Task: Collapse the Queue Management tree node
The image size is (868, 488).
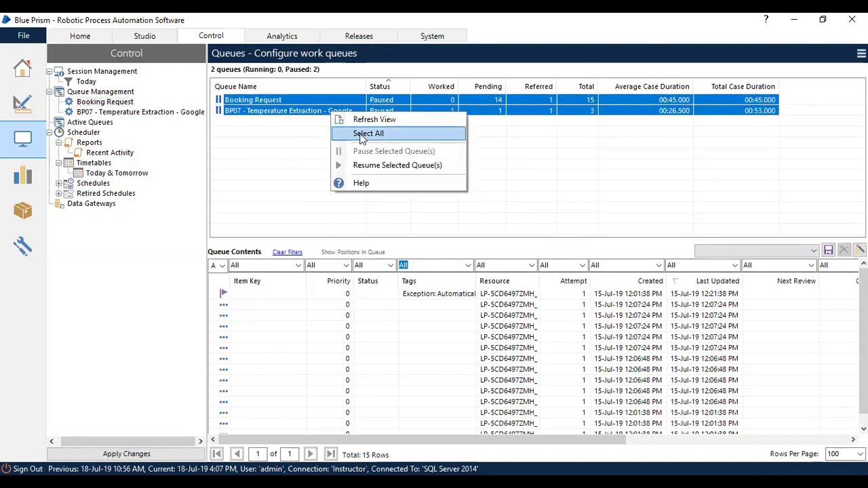Action: (x=50, y=91)
